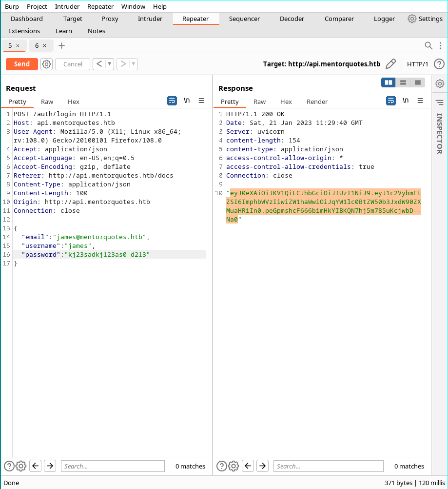
Task: Open the Extensions tab
Action: click(x=24, y=31)
